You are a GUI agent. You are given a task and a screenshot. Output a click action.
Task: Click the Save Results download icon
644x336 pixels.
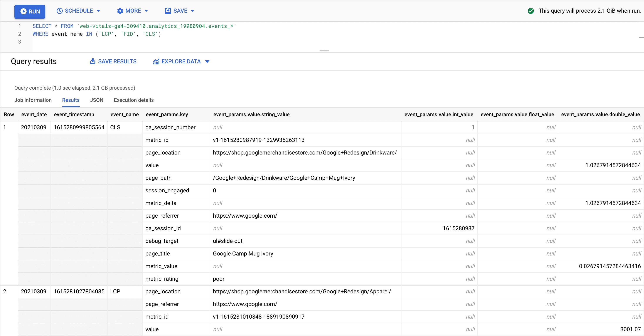[93, 61]
